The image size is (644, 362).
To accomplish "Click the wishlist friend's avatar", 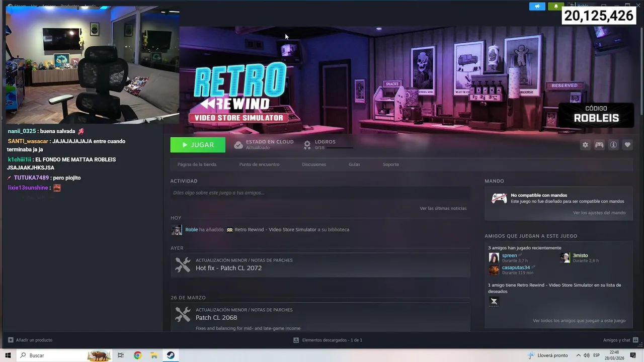I will [x=494, y=301].
